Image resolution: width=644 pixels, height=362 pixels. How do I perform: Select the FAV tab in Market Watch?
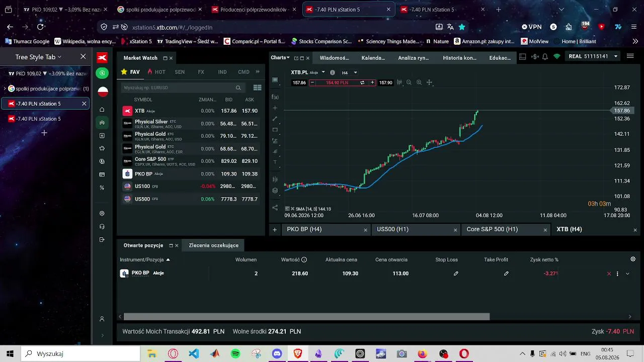tap(131, 72)
